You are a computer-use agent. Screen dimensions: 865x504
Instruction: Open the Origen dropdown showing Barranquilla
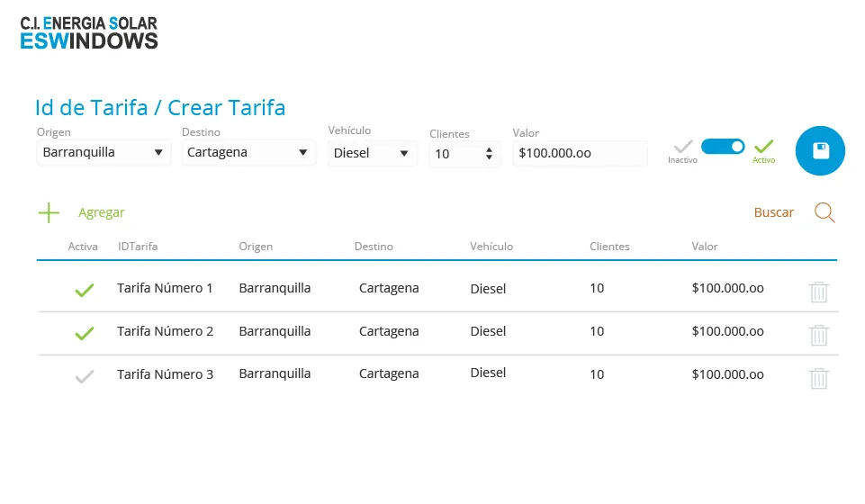point(104,153)
